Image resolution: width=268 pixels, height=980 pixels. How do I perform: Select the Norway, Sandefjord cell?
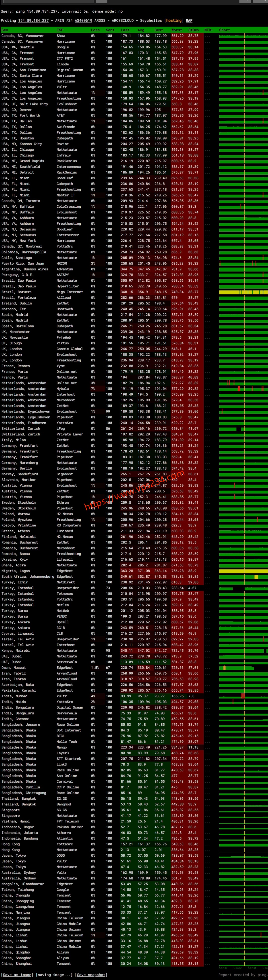(20, 474)
